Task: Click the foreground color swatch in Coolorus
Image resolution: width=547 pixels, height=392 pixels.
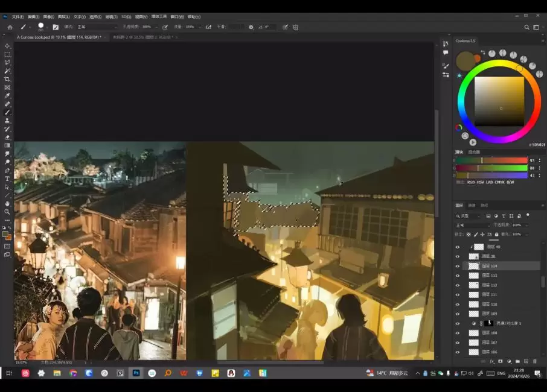Action: (465, 61)
